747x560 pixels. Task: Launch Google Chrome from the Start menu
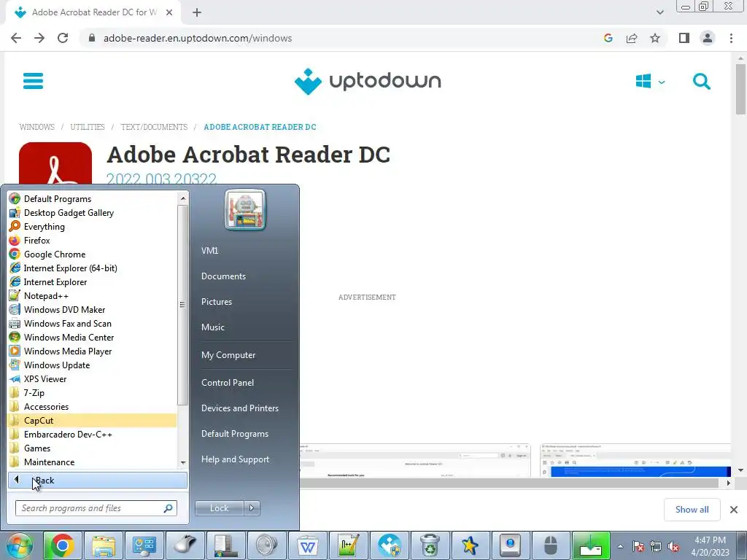click(93, 254)
